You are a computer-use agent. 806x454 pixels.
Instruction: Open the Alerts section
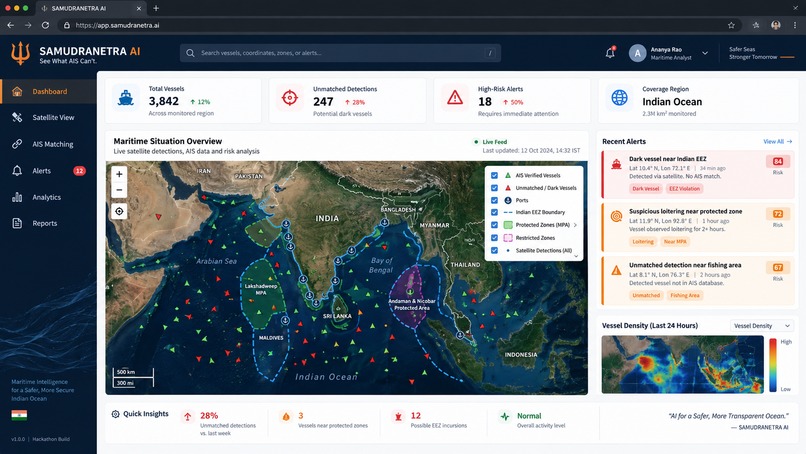coord(48,171)
